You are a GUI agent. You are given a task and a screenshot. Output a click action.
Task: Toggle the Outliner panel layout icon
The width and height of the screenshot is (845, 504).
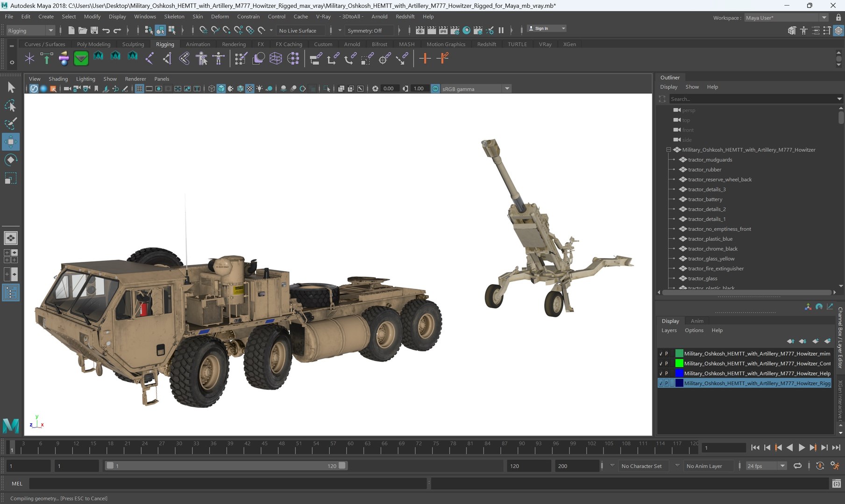tap(11, 293)
